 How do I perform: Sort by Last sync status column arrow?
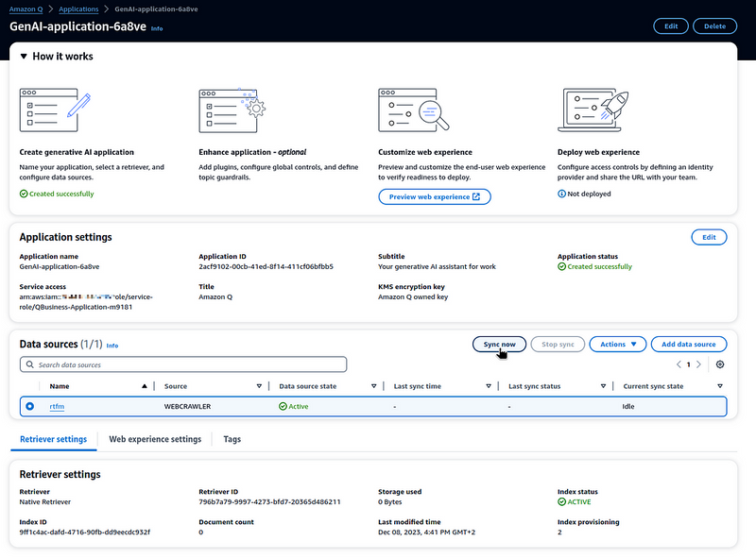603,386
